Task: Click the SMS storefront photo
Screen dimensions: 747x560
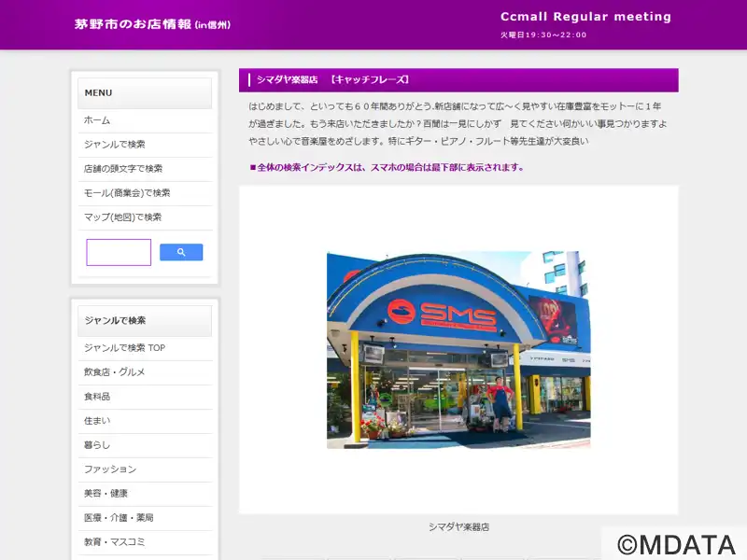Action: tap(458, 349)
